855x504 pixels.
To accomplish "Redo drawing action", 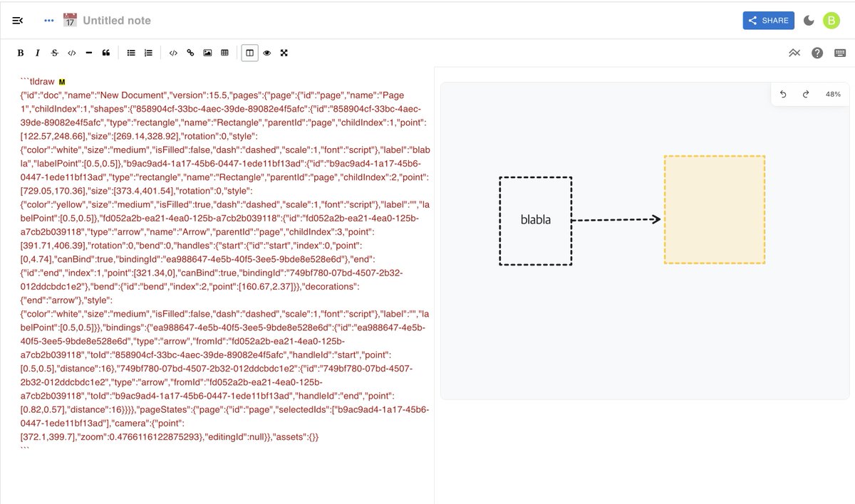I will tap(806, 94).
